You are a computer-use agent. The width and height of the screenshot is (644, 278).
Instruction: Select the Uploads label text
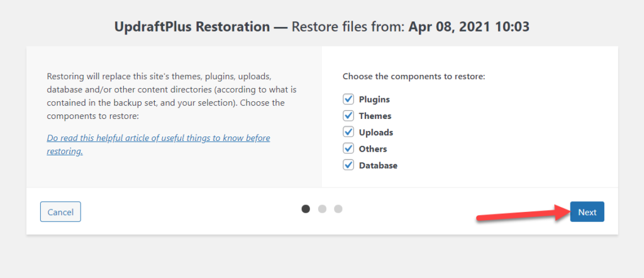(x=376, y=132)
